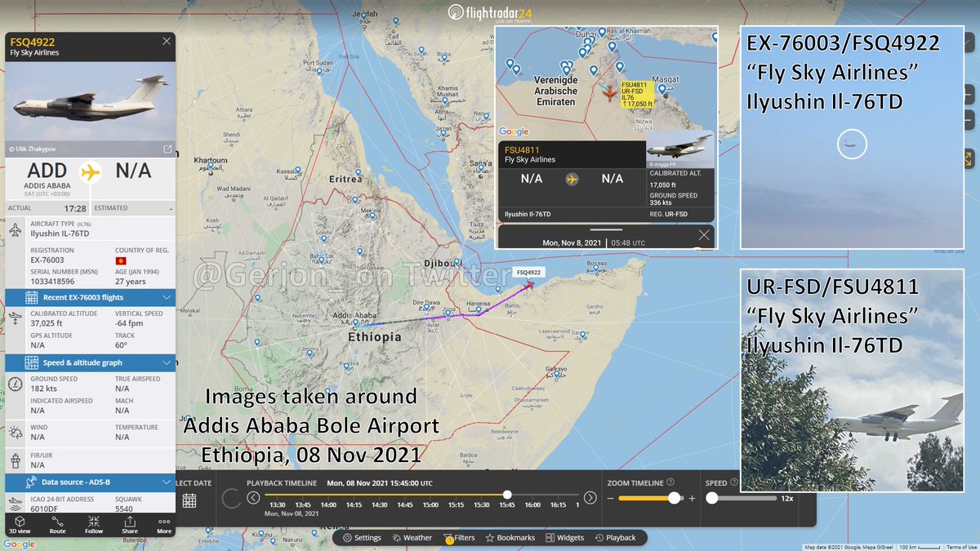Click the yellow airplane route icon in flight panel
The height and width of the screenshot is (551, 980).
point(90,173)
